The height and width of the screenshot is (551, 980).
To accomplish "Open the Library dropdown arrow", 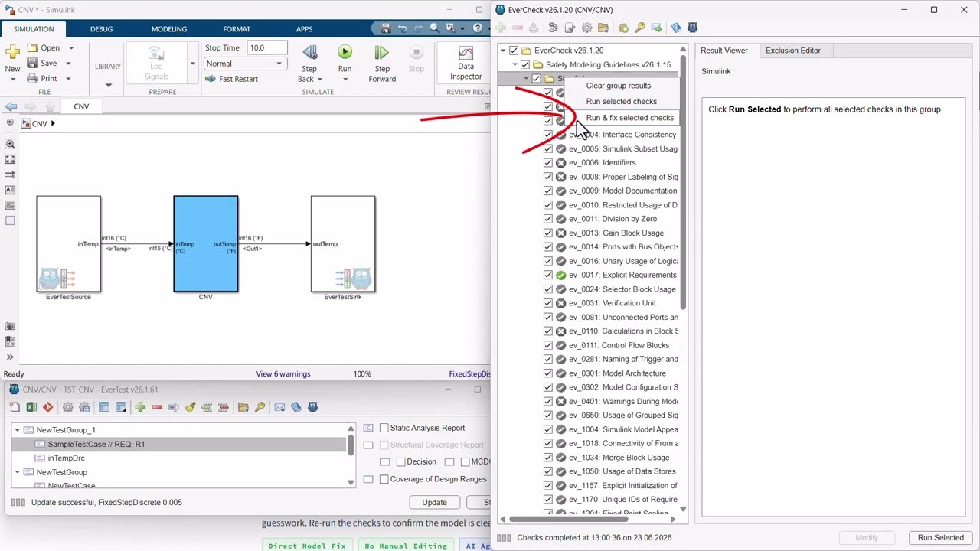I will tap(108, 85).
